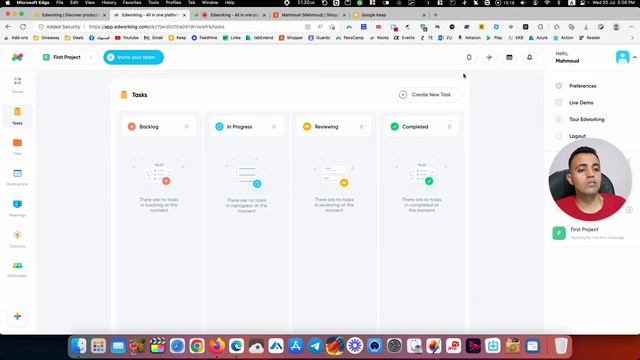
Task: Click the green Completed check icon
Action: 394,127
